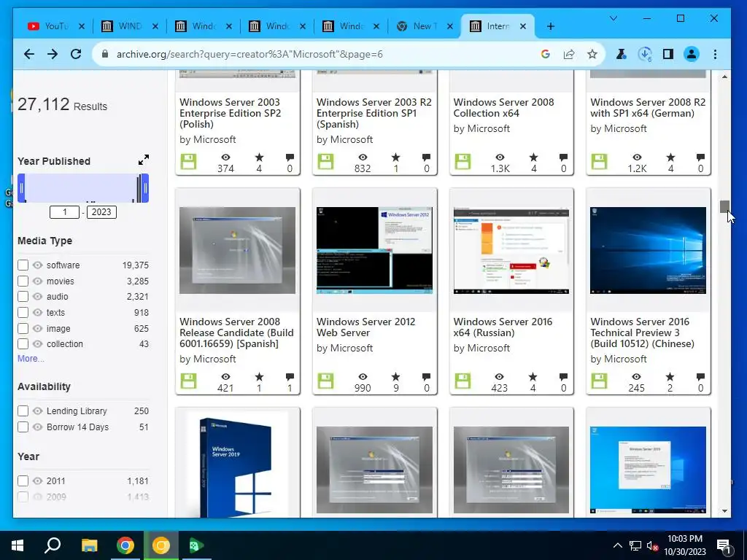Share this page via address bar icon

569,54
